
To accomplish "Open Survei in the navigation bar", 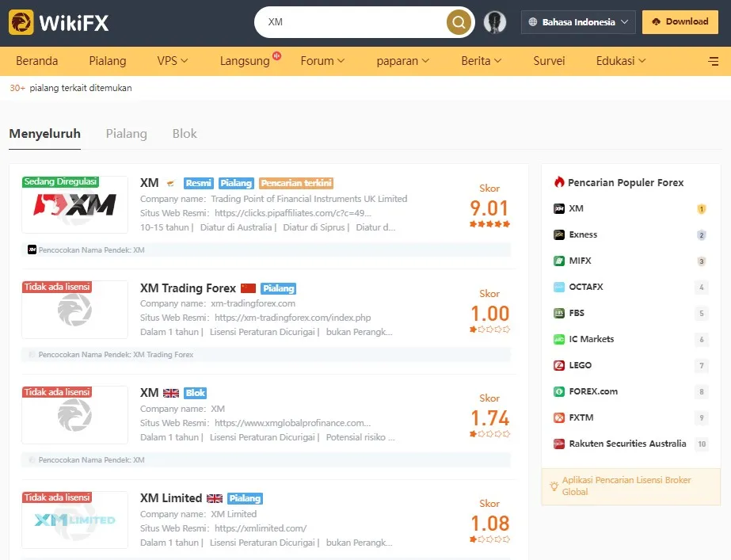I will (x=549, y=61).
